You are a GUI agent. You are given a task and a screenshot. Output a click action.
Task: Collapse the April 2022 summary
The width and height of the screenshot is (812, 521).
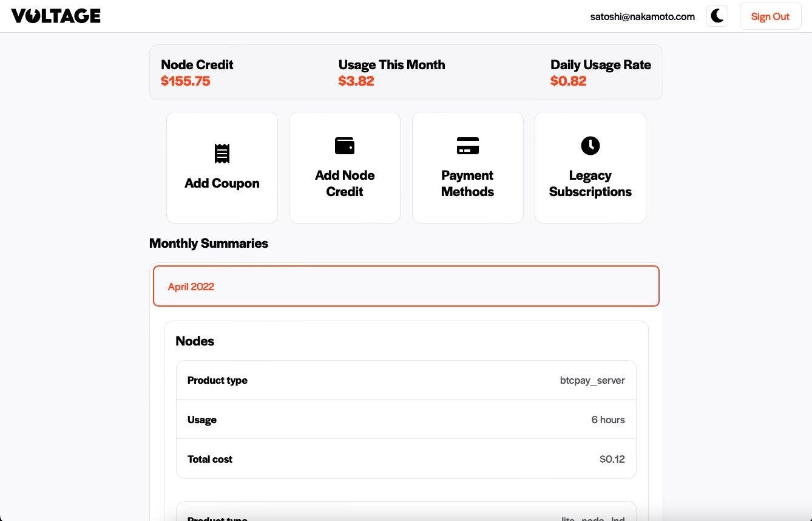pyautogui.click(x=405, y=286)
